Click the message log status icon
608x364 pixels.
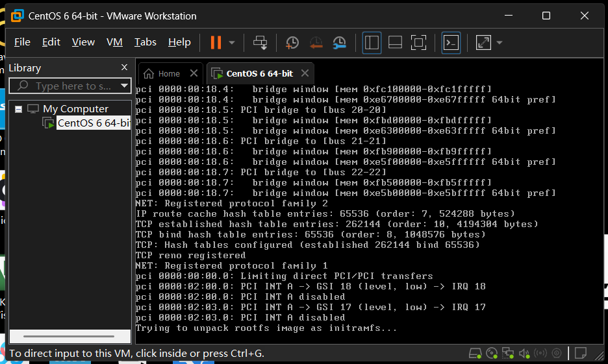[581, 353]
